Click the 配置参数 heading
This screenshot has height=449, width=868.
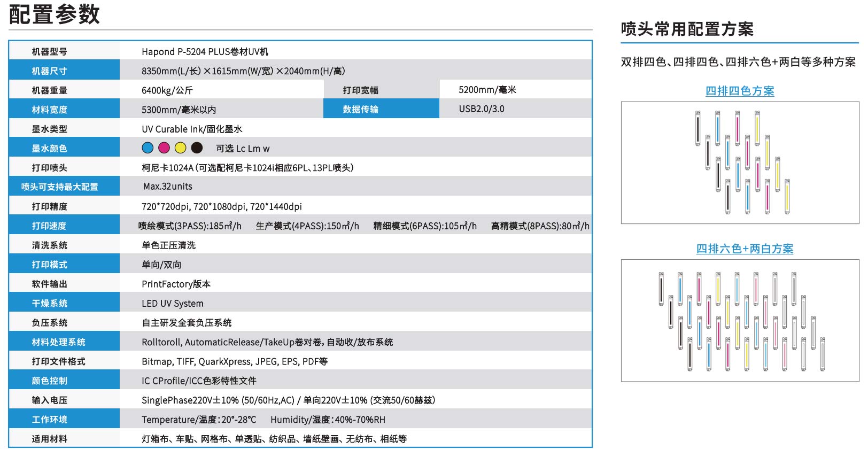(55, 14)
